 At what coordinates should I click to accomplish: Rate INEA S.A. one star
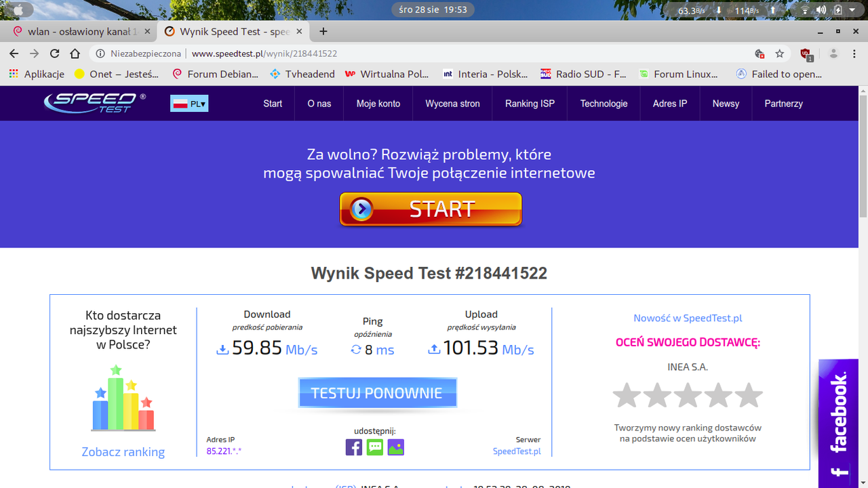point(627,395)
